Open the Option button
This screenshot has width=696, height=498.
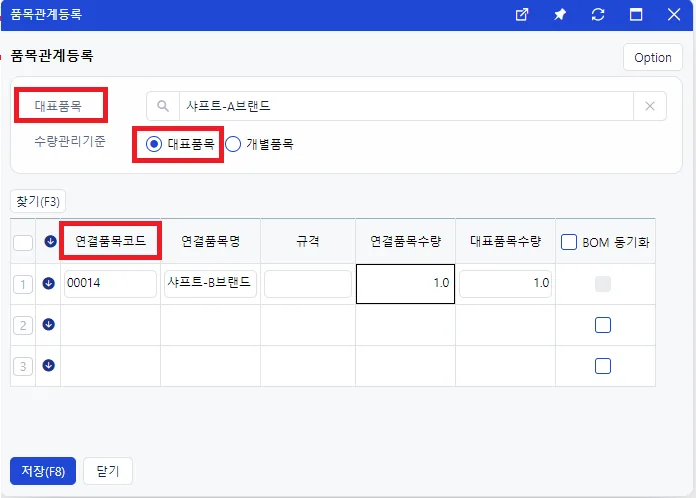coord(652,57)
